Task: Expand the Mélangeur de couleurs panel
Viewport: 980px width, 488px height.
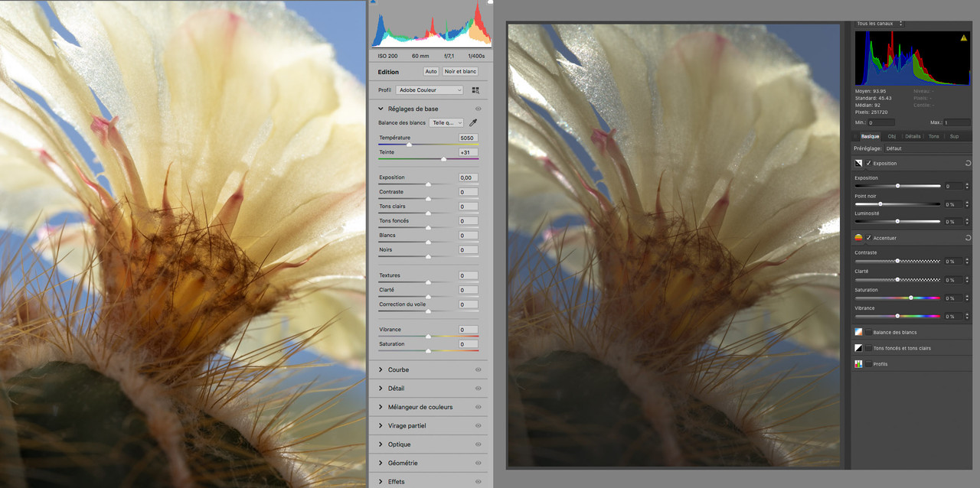Action: (x=381, y=407)
